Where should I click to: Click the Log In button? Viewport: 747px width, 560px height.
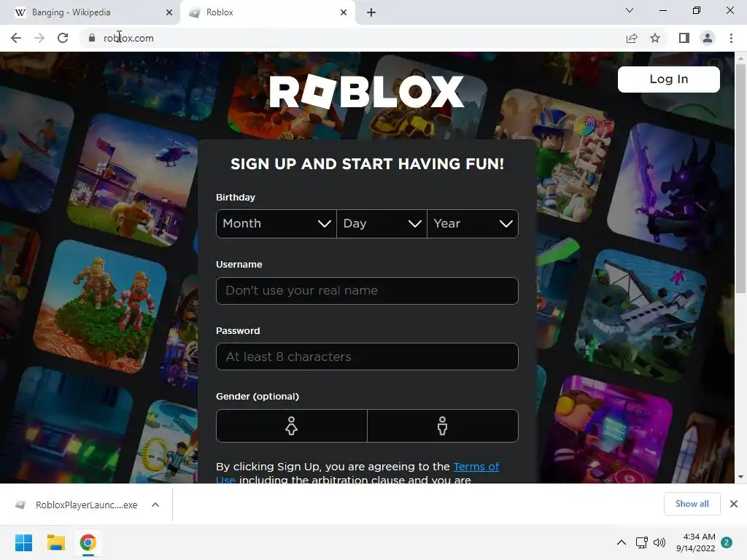(668, 79)
